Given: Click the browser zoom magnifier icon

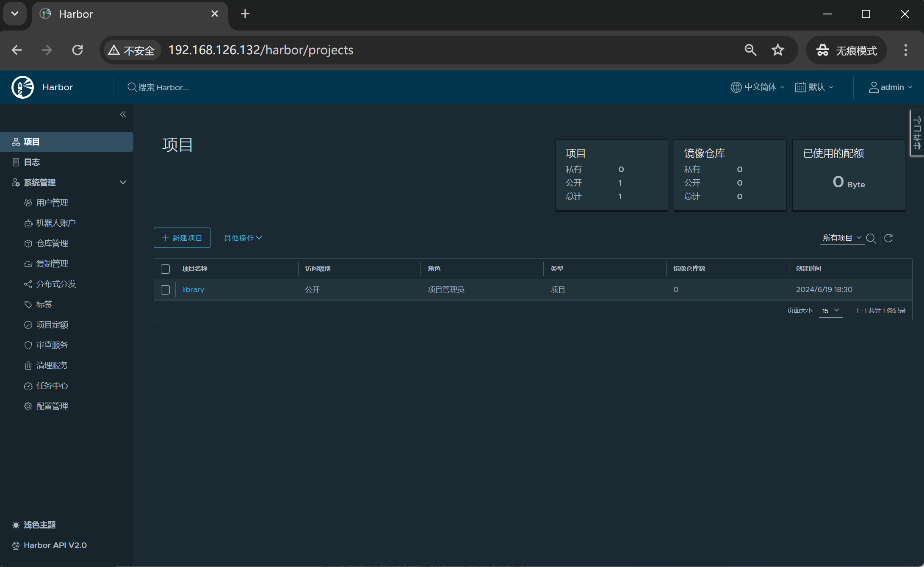Looking at the screenshot, I should point(750,50).
